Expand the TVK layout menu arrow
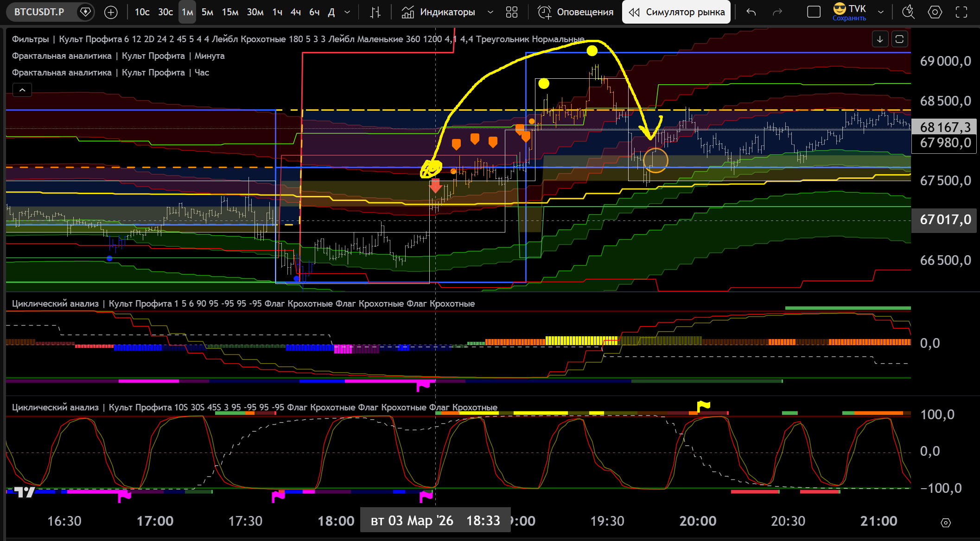Screen dimensions: 980x541 coord(881,12)
